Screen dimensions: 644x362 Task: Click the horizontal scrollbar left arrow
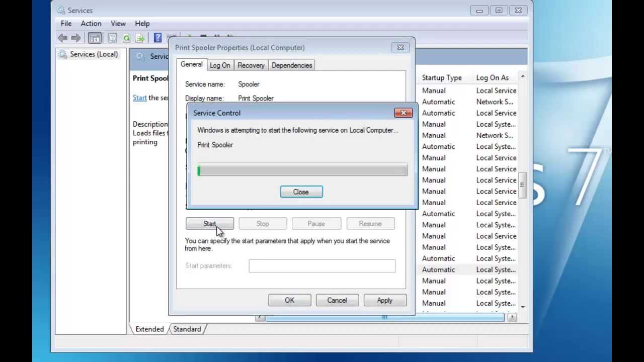click(x=260, y=317)
